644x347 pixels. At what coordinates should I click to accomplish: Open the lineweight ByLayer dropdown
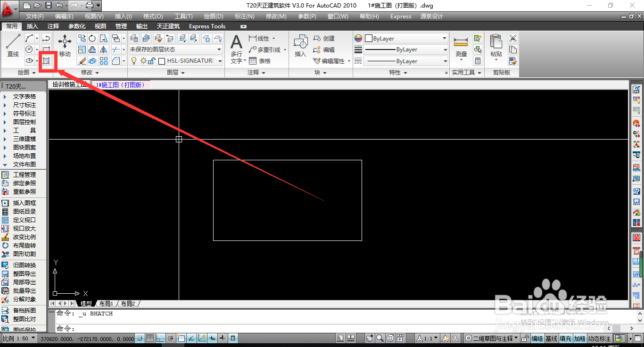pos(405,50)
